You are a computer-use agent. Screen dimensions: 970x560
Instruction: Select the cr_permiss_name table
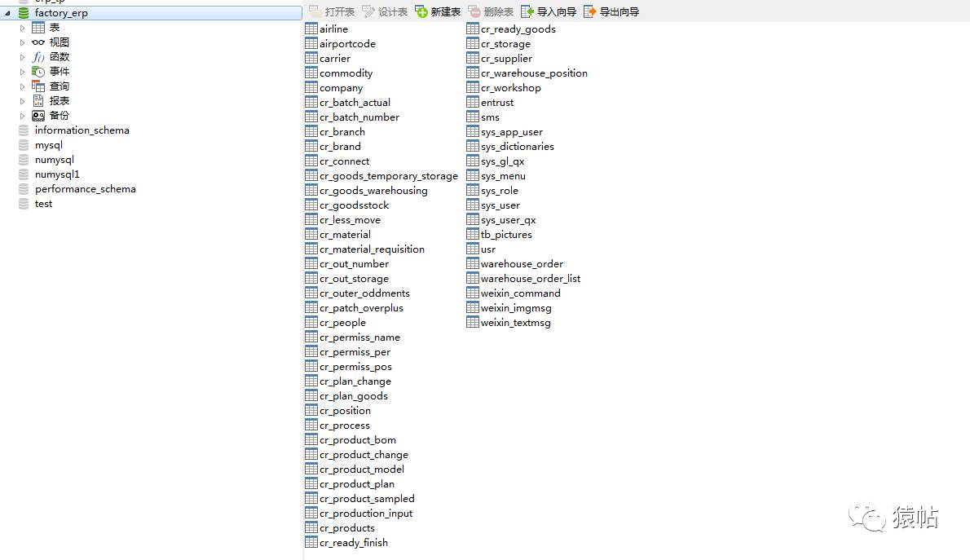click(x=359, y=337)
